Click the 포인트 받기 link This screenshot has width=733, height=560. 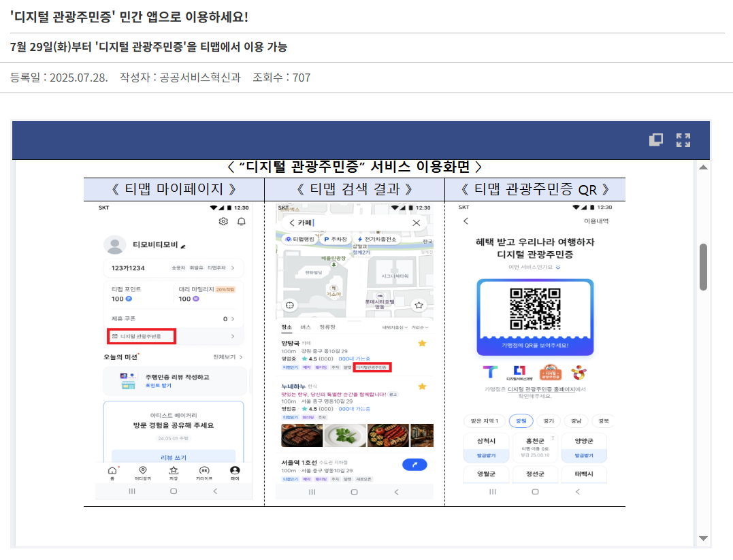(x=159, y=386)
